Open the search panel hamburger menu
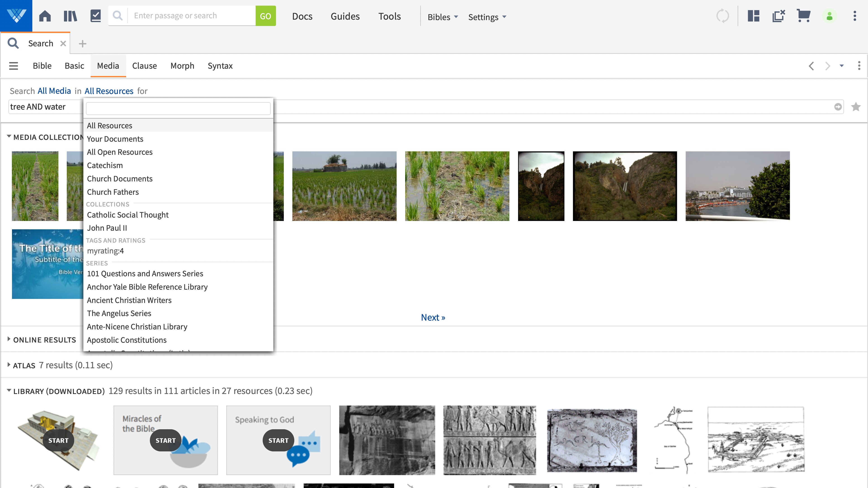Image resolution: width=868 pixels, height=488 pixels. (x=14, y=66)
